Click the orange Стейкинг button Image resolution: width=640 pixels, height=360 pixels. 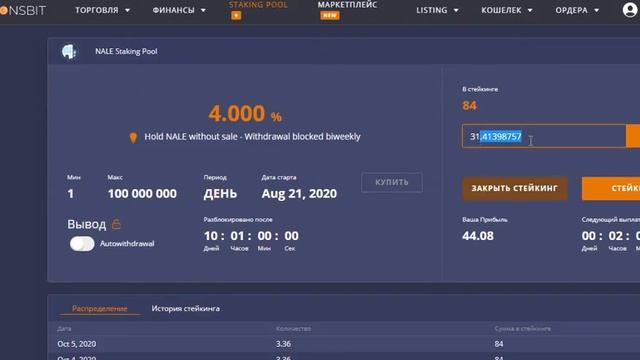(611, 188)
